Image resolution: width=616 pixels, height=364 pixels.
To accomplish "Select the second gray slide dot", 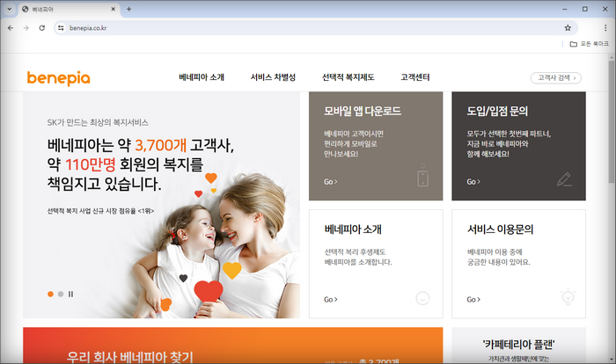I will pos(61,295).
